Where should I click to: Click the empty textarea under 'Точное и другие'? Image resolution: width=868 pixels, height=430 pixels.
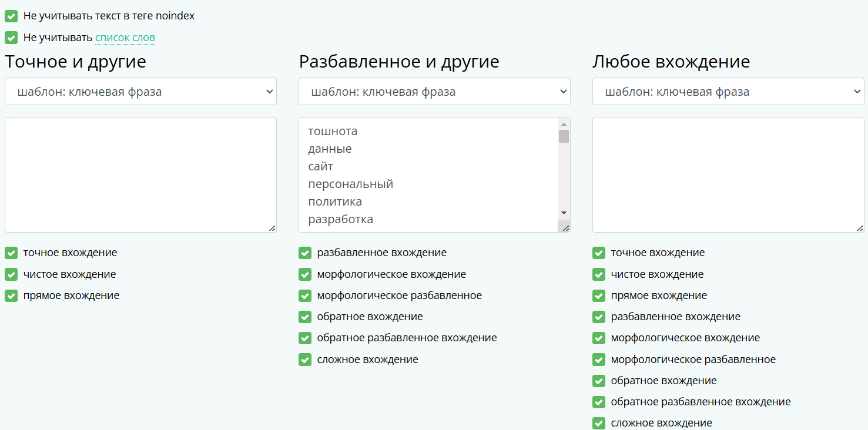[140, 174]
